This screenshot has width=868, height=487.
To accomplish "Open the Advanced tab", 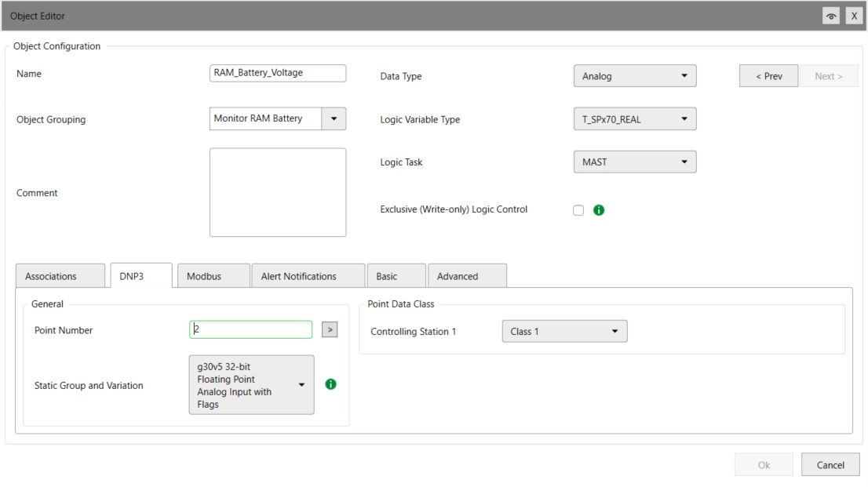I will coord(467,276).
